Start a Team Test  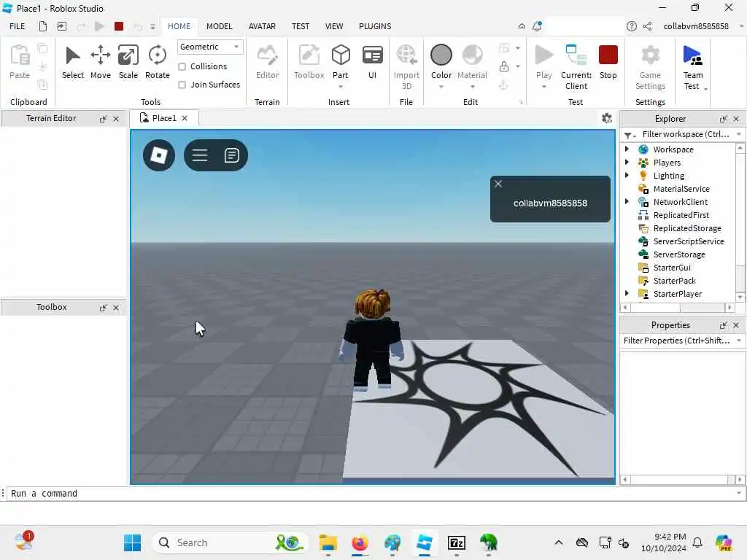[x=692, y=66]
